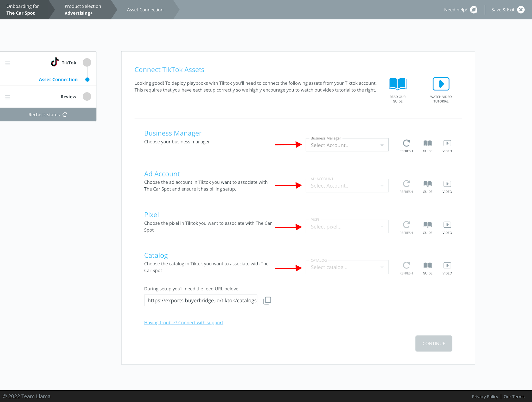The width and height of the screenshot is (532, 402).
Task: Open the Read Our Guide book icon
Action: (x=398, y=84)
